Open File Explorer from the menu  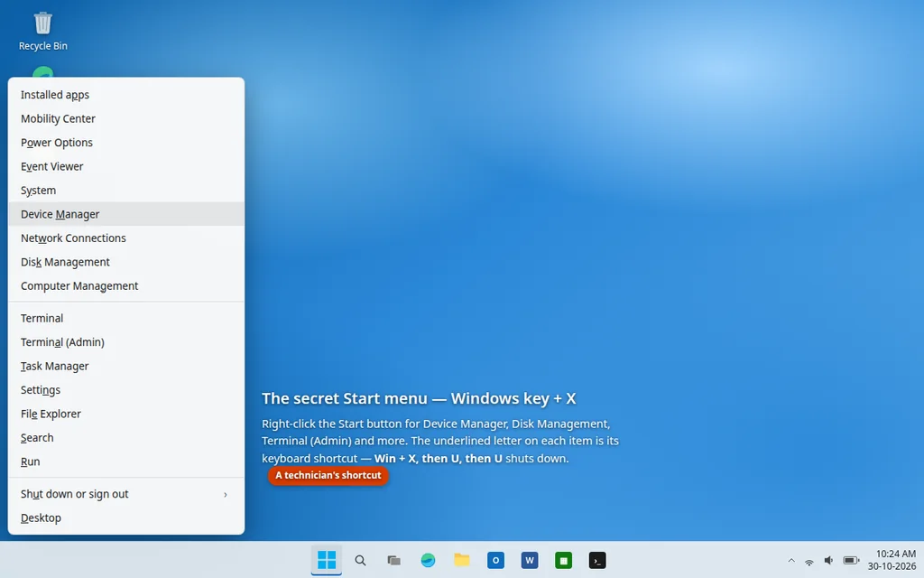click(126, 414)
